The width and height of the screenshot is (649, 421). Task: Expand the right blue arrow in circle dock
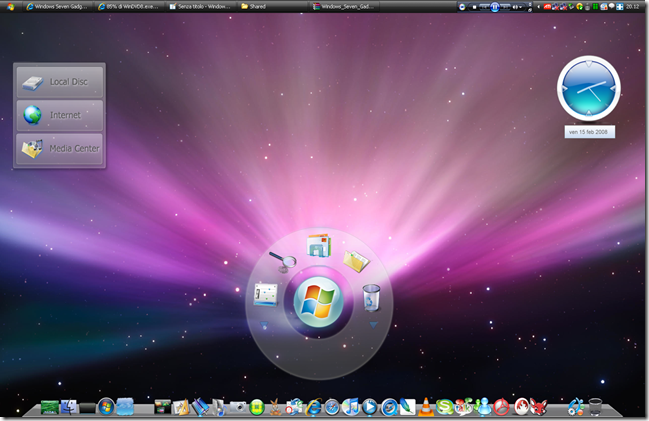[x=373, y=325]
